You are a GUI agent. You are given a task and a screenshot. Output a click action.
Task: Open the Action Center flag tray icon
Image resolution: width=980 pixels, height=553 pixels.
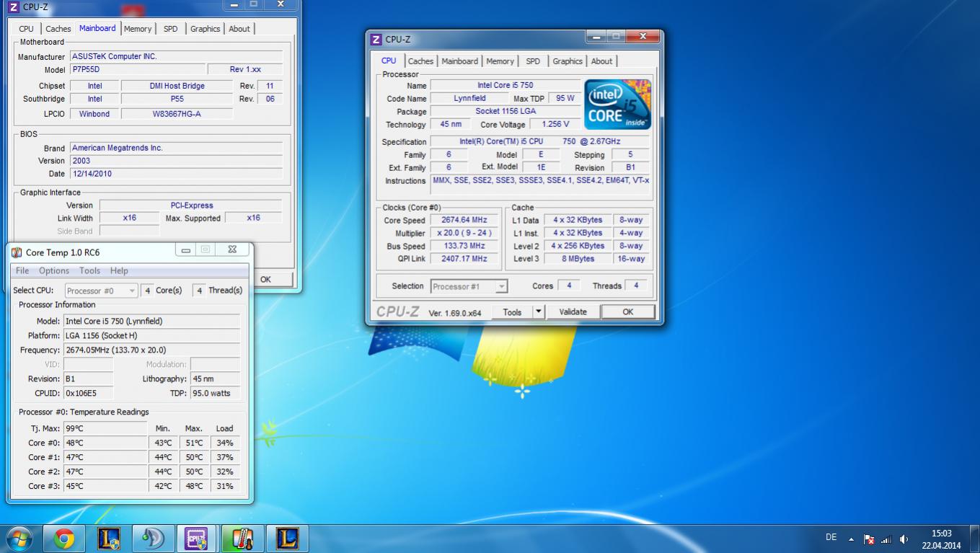pyautogui.click(x=869, y=539)
